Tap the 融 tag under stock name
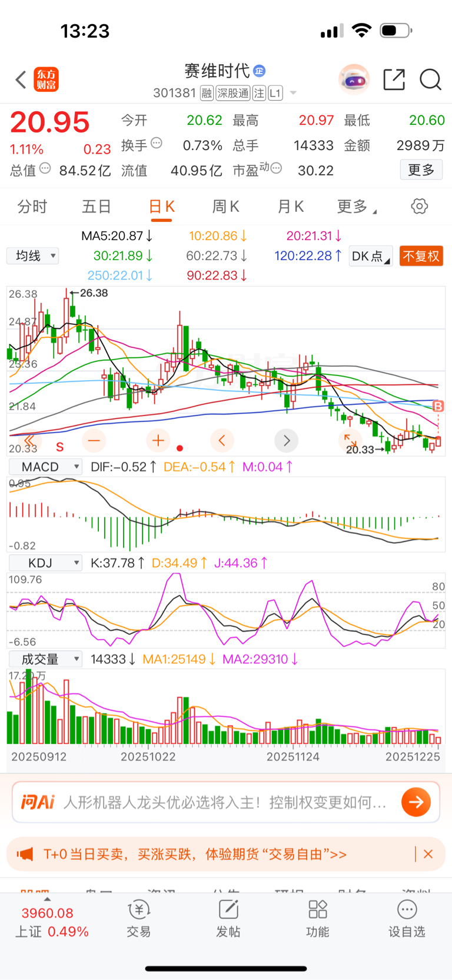The width and height of the screenshot is (452, 980). point(207,93)
